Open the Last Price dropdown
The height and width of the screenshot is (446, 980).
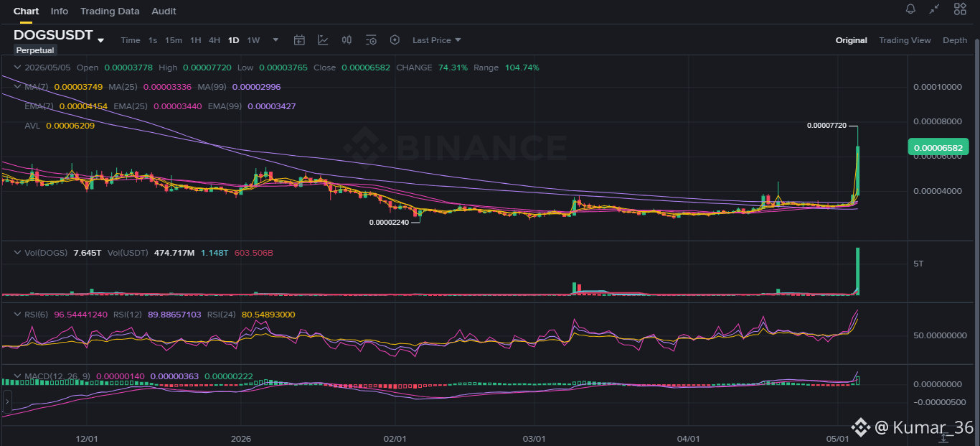[x=437, y=40]
